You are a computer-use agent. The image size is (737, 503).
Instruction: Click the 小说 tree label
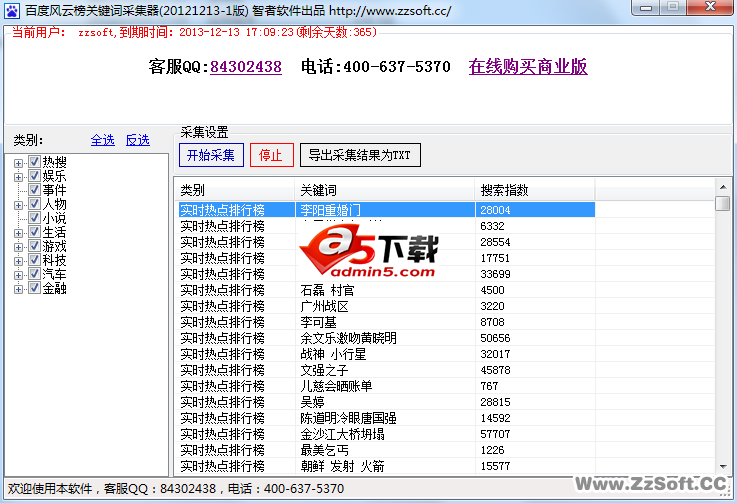tap(55, 218)
